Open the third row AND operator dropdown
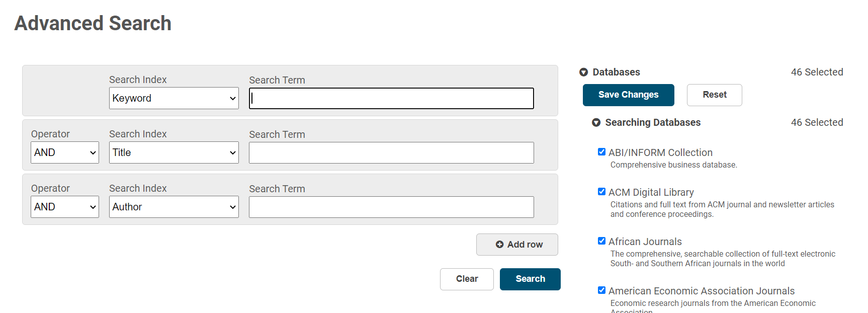This screenshot has width=868, height=313. (65, 207)
